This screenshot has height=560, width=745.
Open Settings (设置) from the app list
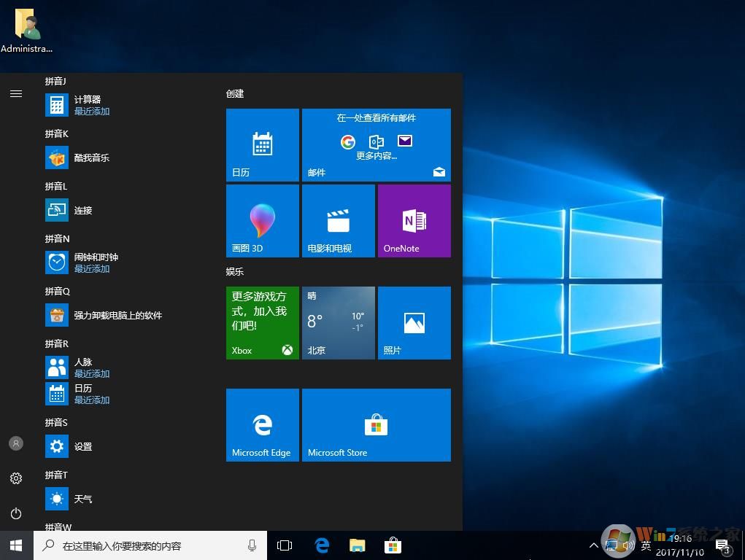[82, 446]
